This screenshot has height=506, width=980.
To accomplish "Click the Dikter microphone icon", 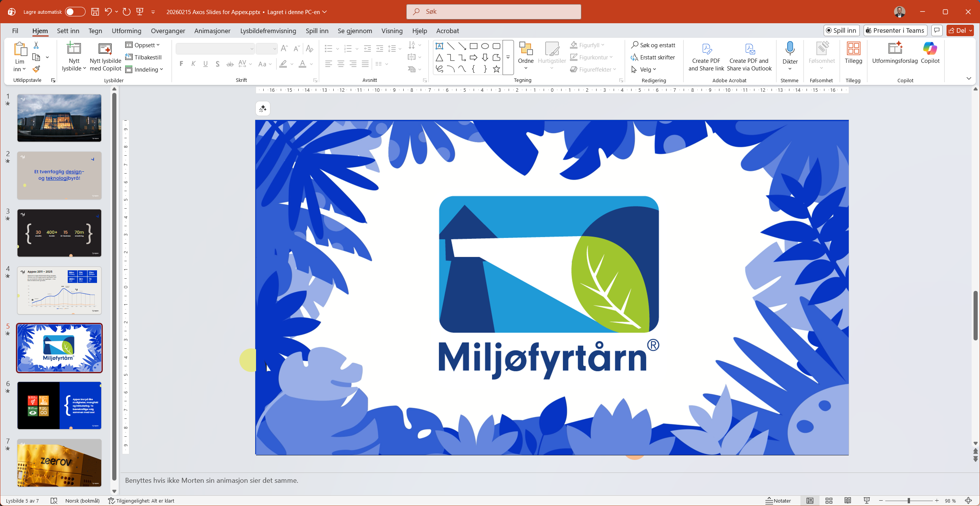I will point(790,49).
